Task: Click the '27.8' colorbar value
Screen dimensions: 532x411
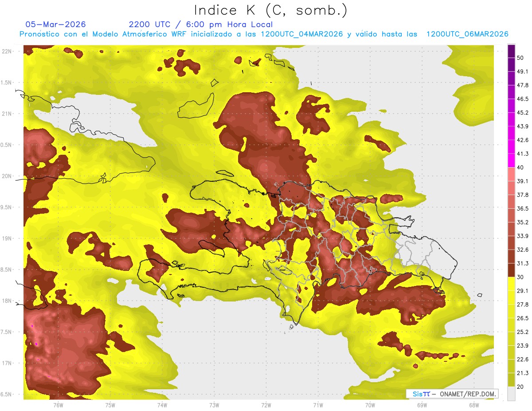Action: (x=523, y=305)
